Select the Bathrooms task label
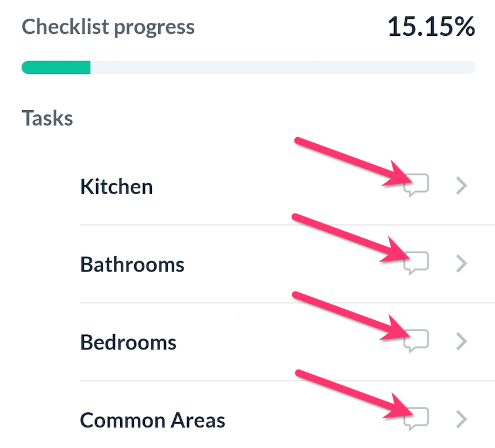495x448 pixels. pyautogui.click(x=132, y=264)
